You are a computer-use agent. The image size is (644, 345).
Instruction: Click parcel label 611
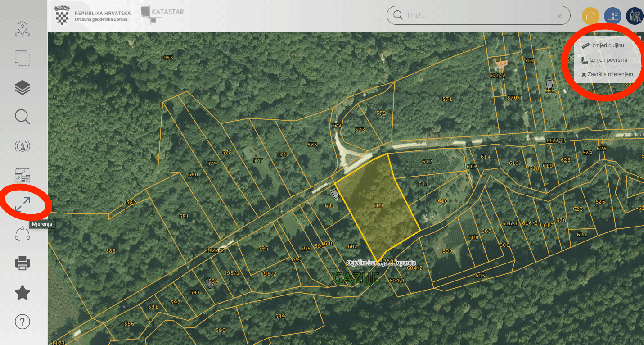423,184
